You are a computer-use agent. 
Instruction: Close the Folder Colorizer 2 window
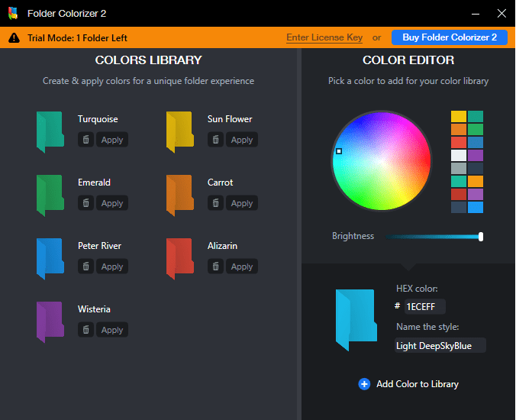pos(501,14)
